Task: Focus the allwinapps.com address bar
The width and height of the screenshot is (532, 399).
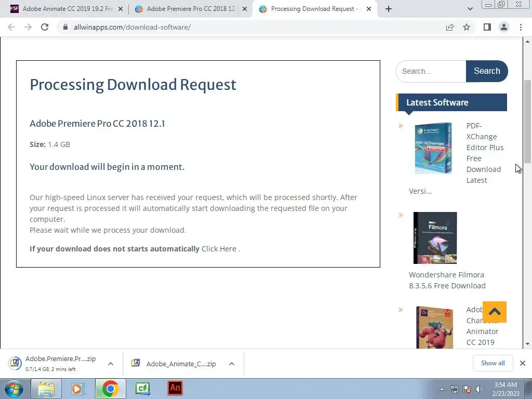Action: (x=251, y=27)
